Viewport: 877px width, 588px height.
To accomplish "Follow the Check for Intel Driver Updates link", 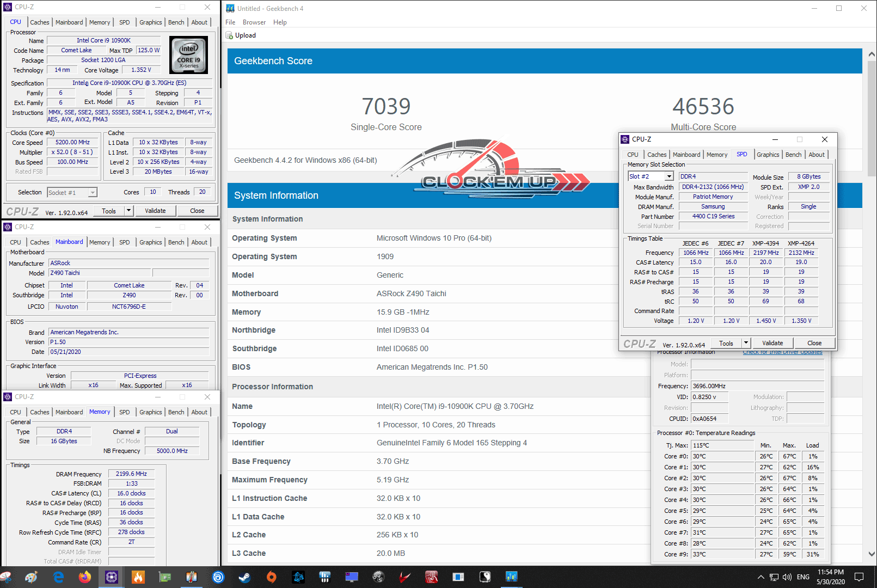I will [x=782, y=352].
